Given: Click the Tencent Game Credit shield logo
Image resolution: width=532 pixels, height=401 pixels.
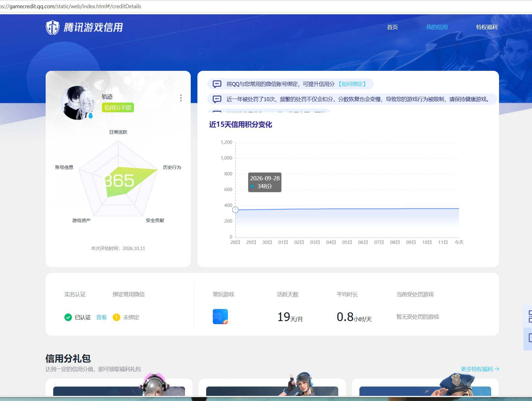Looking at the screenshot, I should [53, 27].
